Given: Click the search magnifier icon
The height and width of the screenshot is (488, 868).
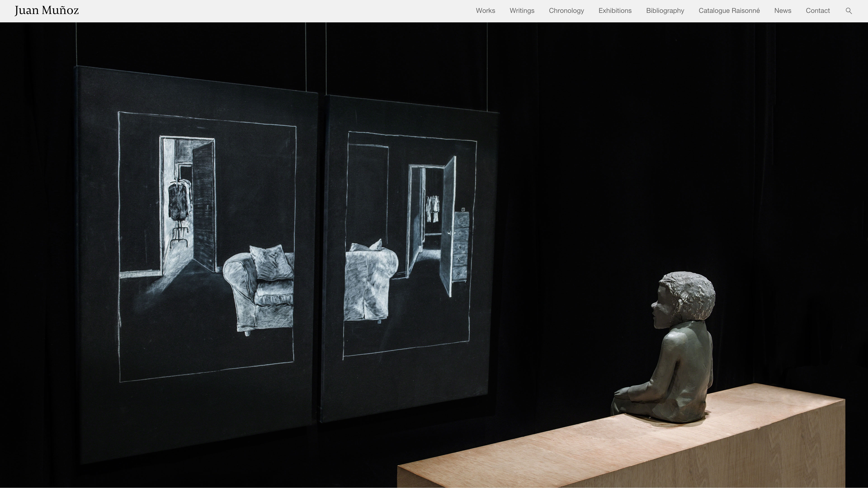Looking at the screenshot, I should pyautogui.click(x=849, y=11).
